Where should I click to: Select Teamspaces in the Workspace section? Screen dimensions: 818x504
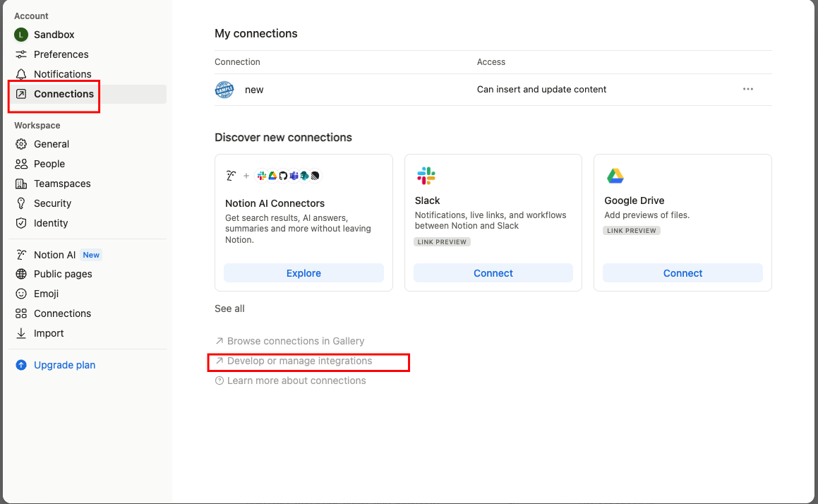click(61, 184)
